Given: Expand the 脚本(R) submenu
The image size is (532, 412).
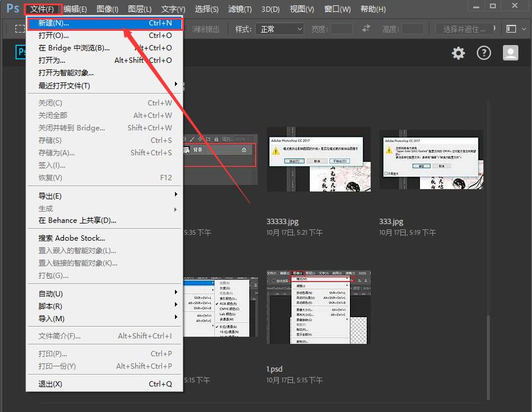Looking at the screenshot, I should (x=105, y=306).
